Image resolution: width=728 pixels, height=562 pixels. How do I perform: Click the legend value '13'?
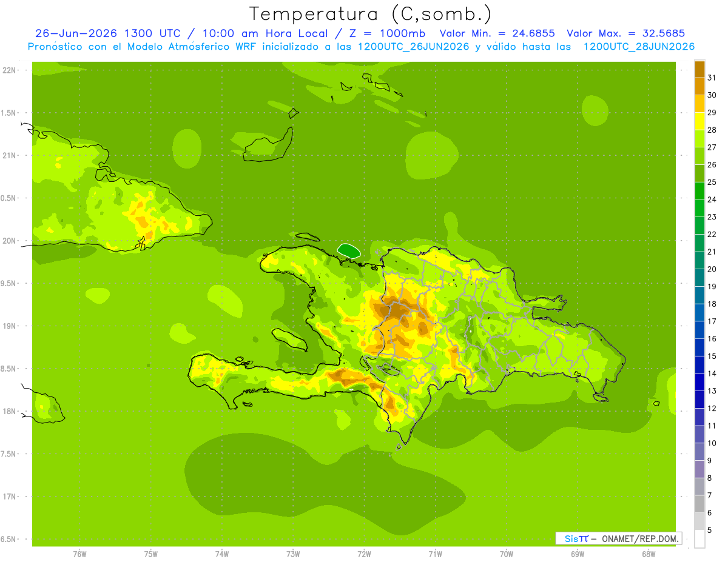pos(712,391)
